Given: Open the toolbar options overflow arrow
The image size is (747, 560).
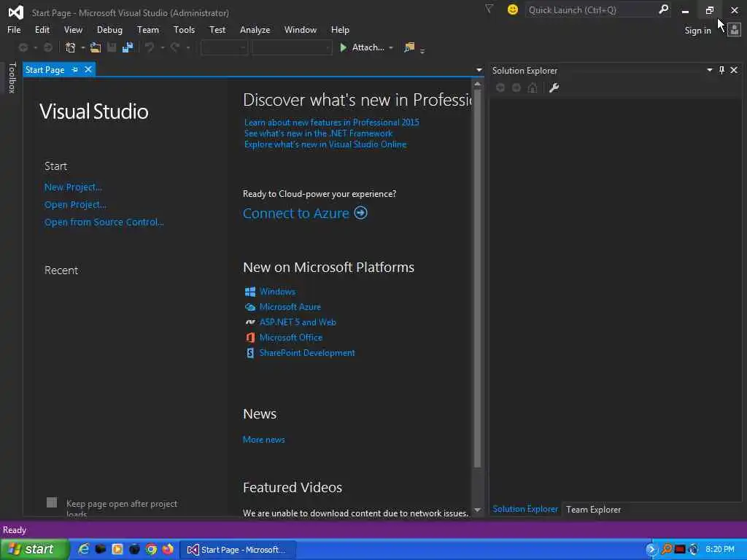Looking at the screenshot, I should pyautogui.click(x=422, y=50).
